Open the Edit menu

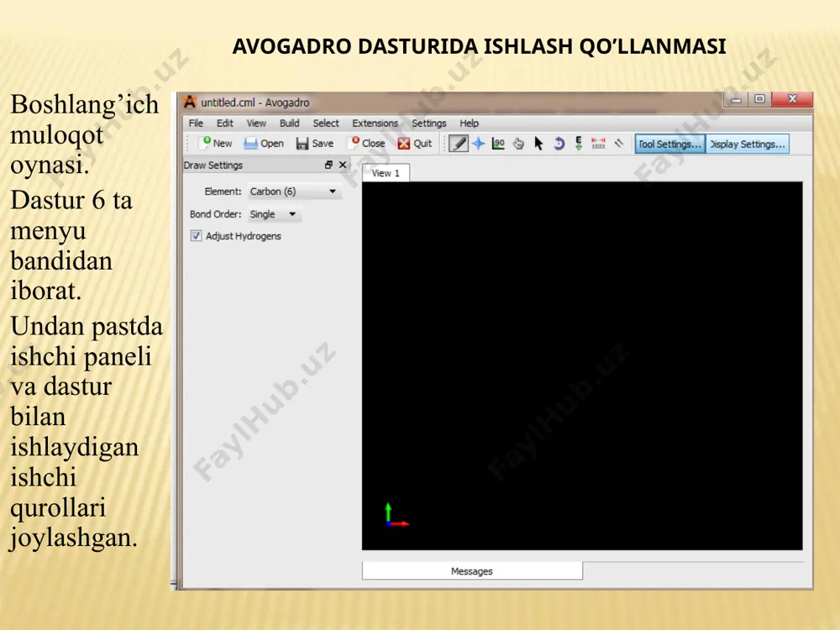(x=225, y=123)
